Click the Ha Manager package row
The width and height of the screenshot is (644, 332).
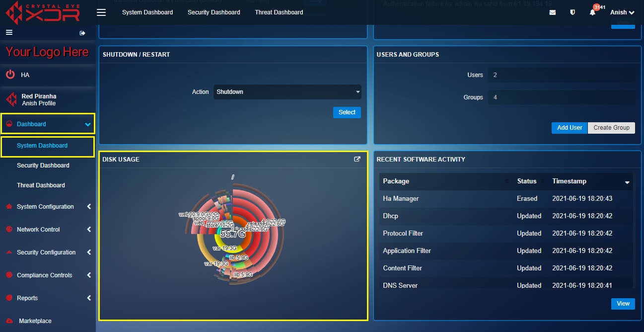(506, 199)
